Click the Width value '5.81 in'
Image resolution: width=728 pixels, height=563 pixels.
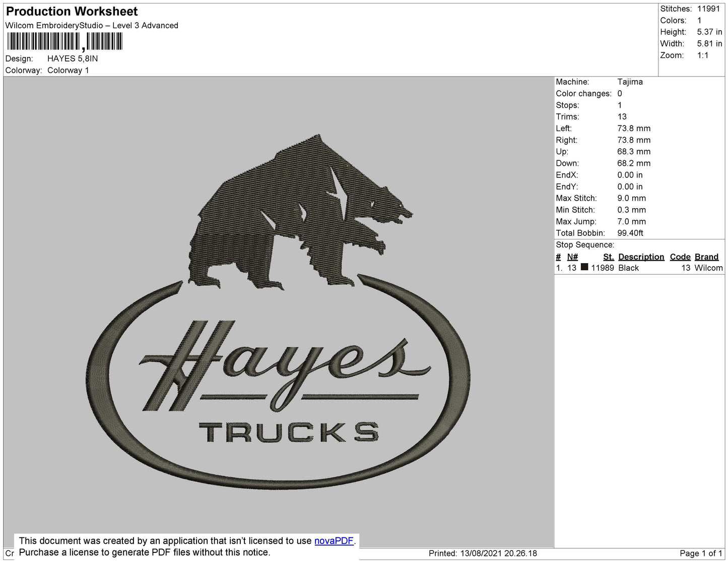point(710,44)
